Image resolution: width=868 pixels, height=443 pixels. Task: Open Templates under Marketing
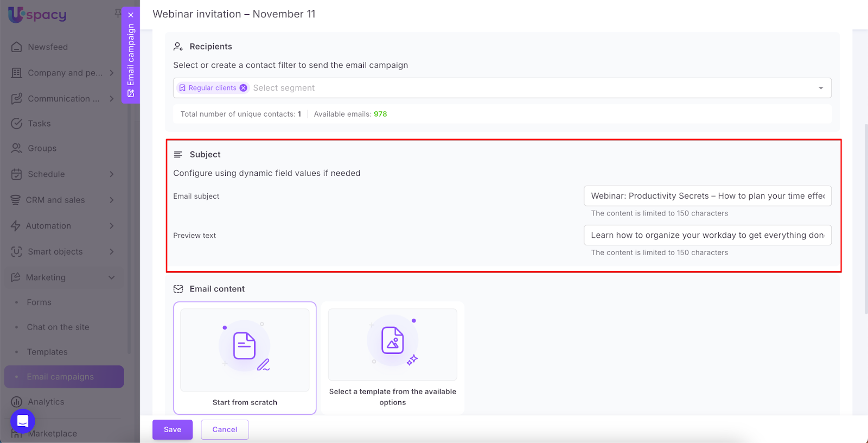click(x=47, y=352)
